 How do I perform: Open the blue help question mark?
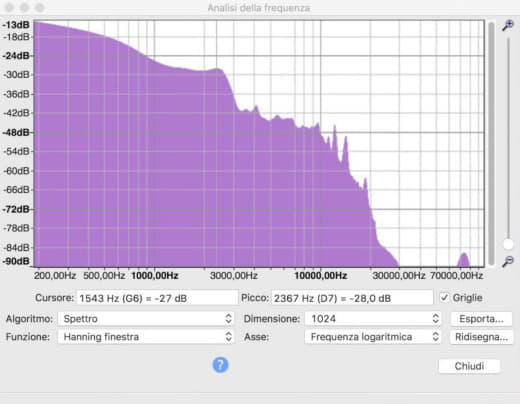(220, 365)
